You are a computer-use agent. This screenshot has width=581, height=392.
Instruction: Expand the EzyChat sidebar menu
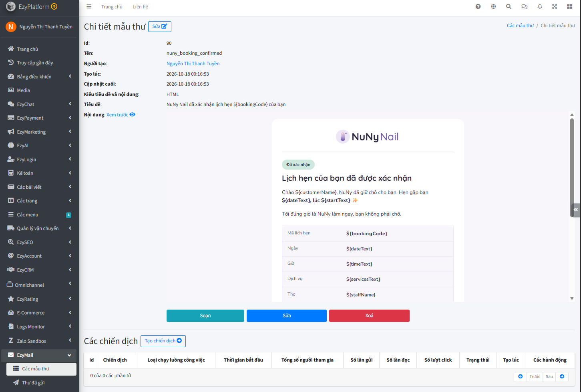click(x=39, y=104)
